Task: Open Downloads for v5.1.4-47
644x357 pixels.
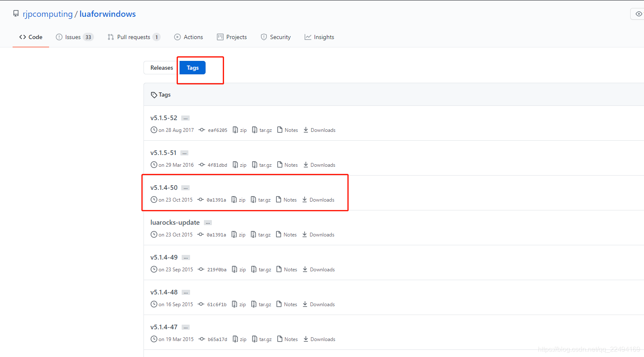Action: click(319, 339)
